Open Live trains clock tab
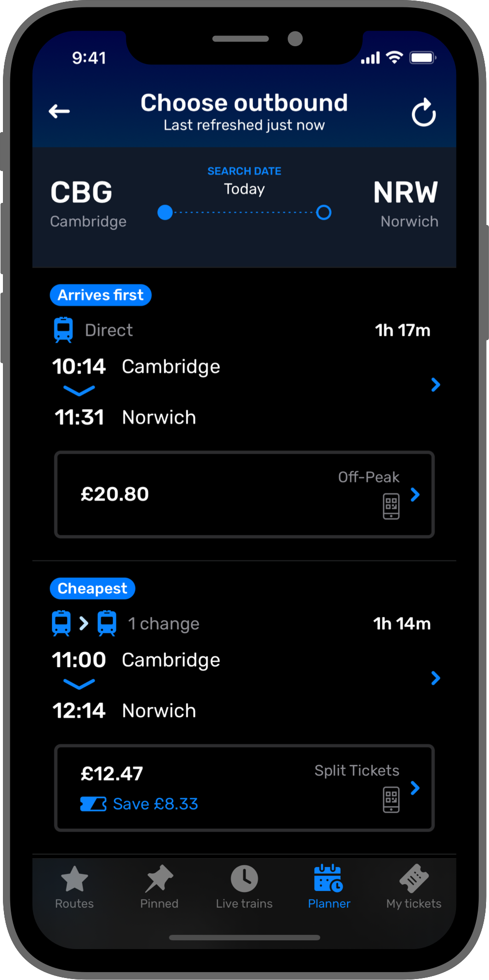The height and width of the screenshot is (980, 489). (244, 887)
